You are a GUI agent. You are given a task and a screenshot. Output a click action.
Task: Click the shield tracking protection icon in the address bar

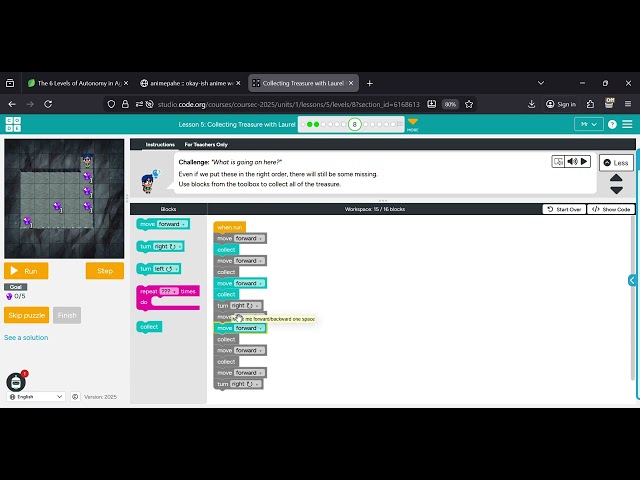click(111, 104)
